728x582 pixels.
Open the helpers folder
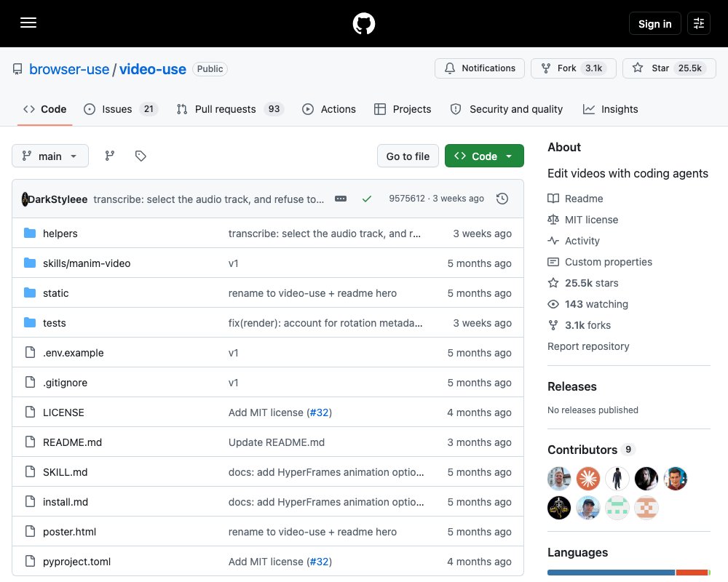[60, 234]
